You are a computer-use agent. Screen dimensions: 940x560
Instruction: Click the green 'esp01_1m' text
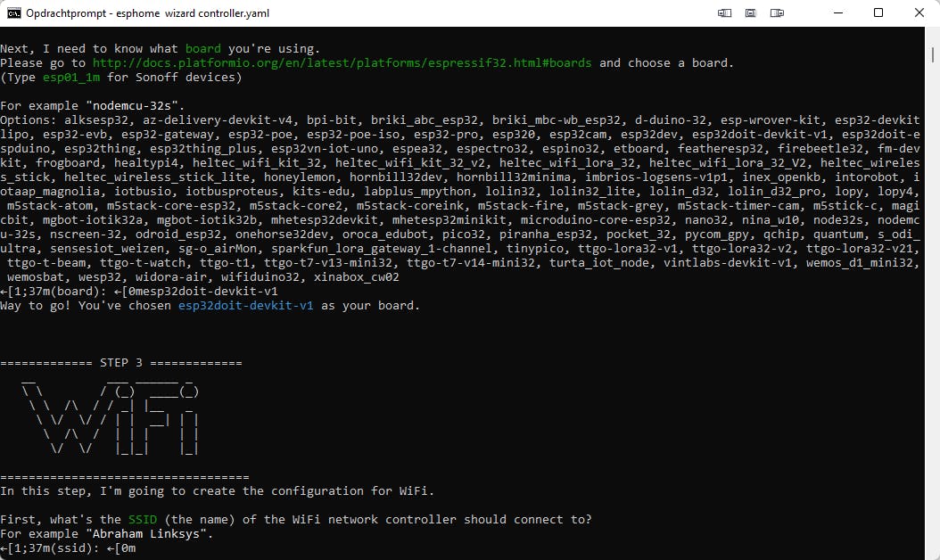click(x=71, y=78)
